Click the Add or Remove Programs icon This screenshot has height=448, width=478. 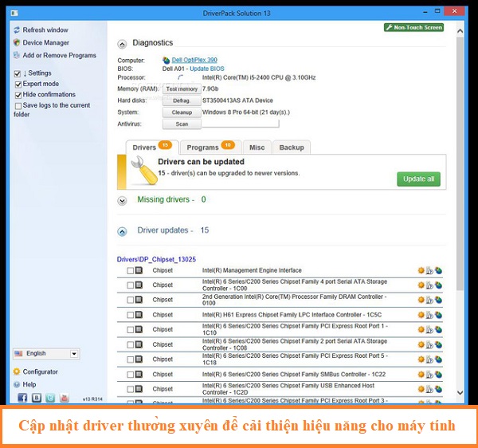coord(17,56)
